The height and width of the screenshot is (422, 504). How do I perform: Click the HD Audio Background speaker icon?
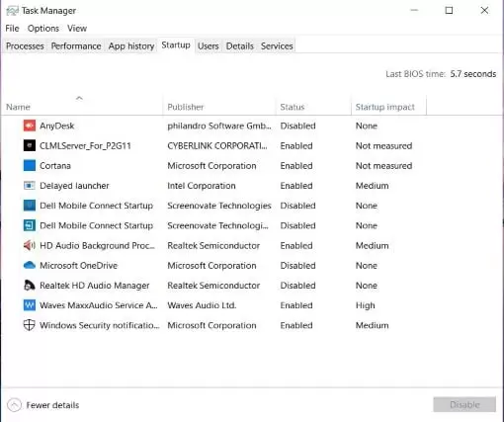[x=30, y=245]
